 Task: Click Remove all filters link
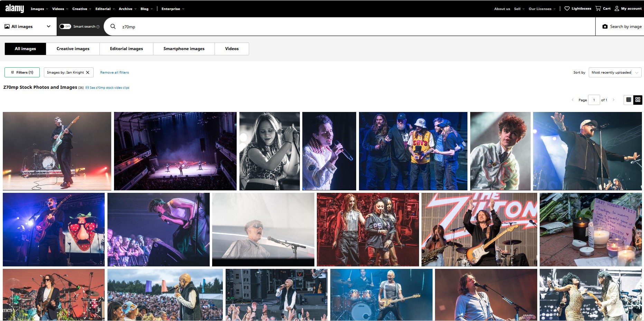tap(114, 73)
